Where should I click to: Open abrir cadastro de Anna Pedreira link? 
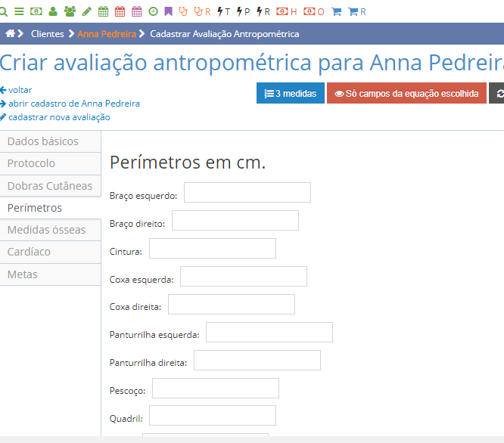73,104
